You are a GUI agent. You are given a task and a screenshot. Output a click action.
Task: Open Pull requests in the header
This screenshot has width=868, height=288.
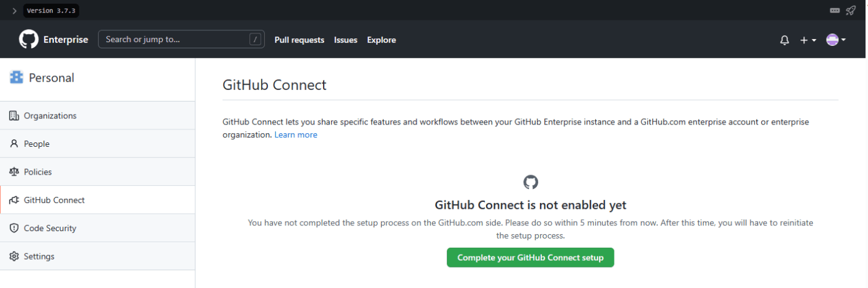pyautogui.click(x=299, y=40)
